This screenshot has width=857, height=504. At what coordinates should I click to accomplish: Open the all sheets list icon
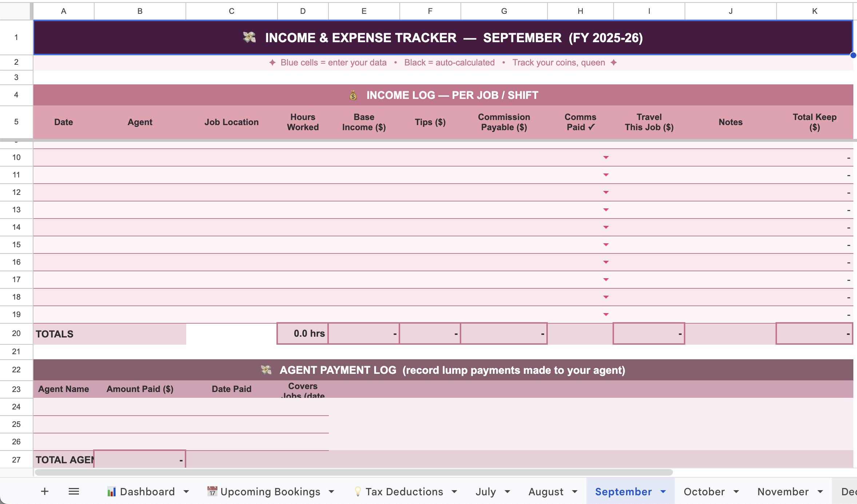[x=74, y=492]
